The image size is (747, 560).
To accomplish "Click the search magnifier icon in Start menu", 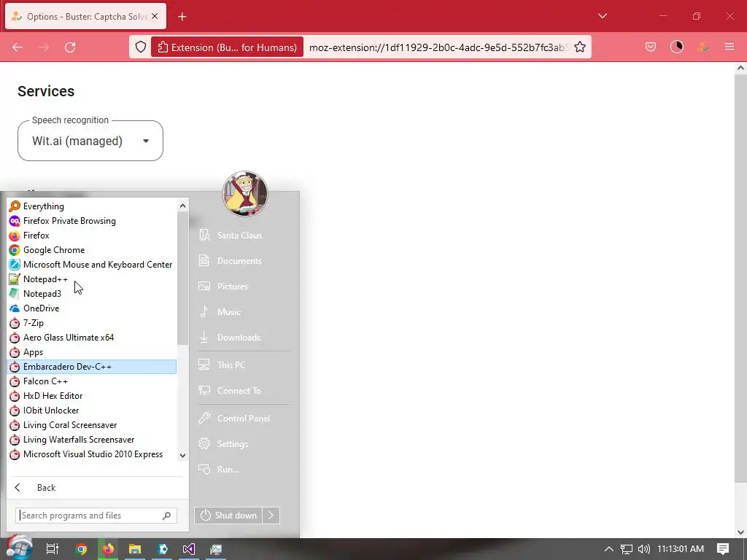I will point(167,516).
